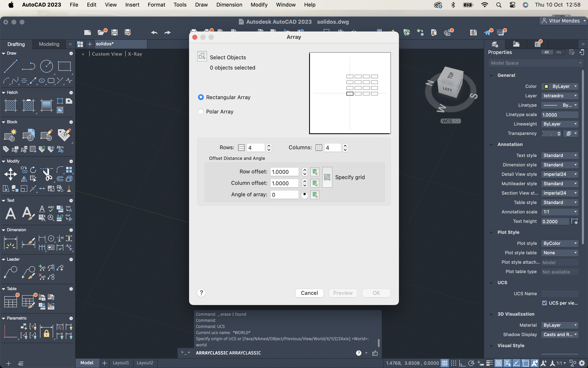
Task: Open the Color ByLayer dropdown
Action: (x=560, y=86)
